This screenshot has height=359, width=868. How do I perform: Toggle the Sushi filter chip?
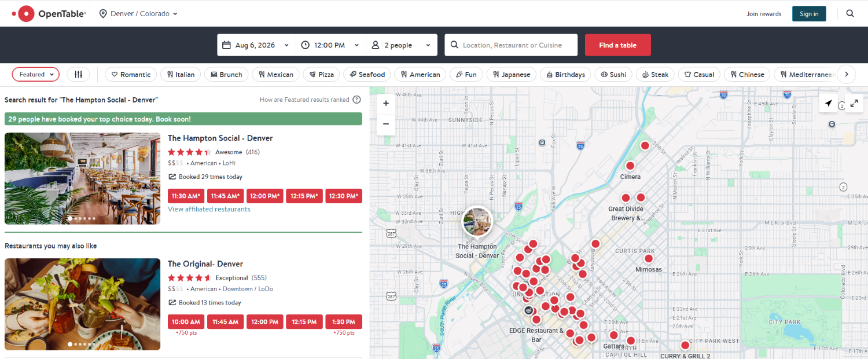coord(613,74)
